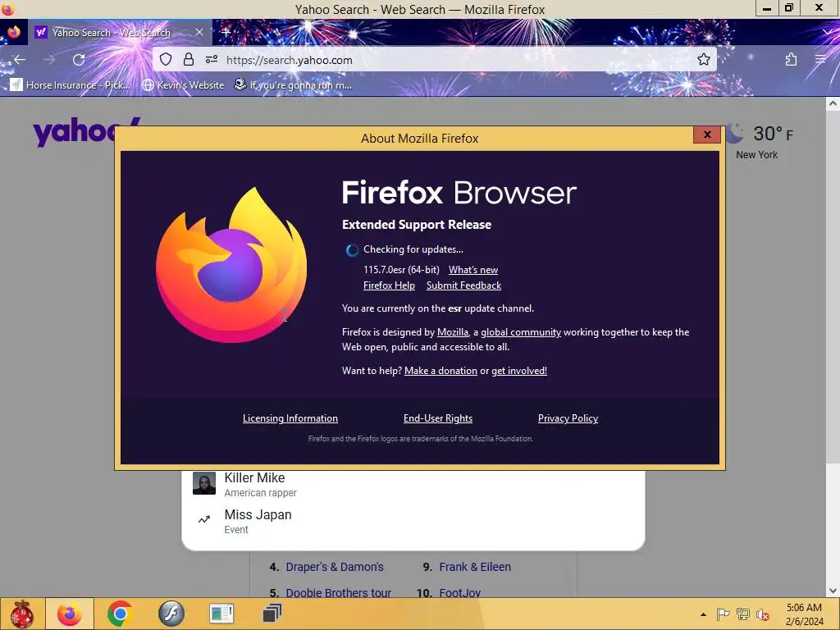
Task: Open Privacy Policy link
Action: [568, 418]
